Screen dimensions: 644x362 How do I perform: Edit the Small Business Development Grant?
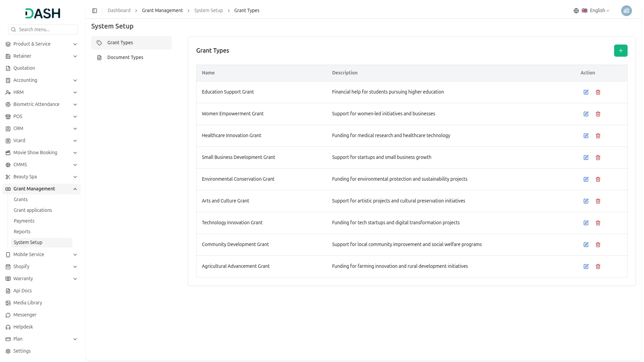(586, 158)
